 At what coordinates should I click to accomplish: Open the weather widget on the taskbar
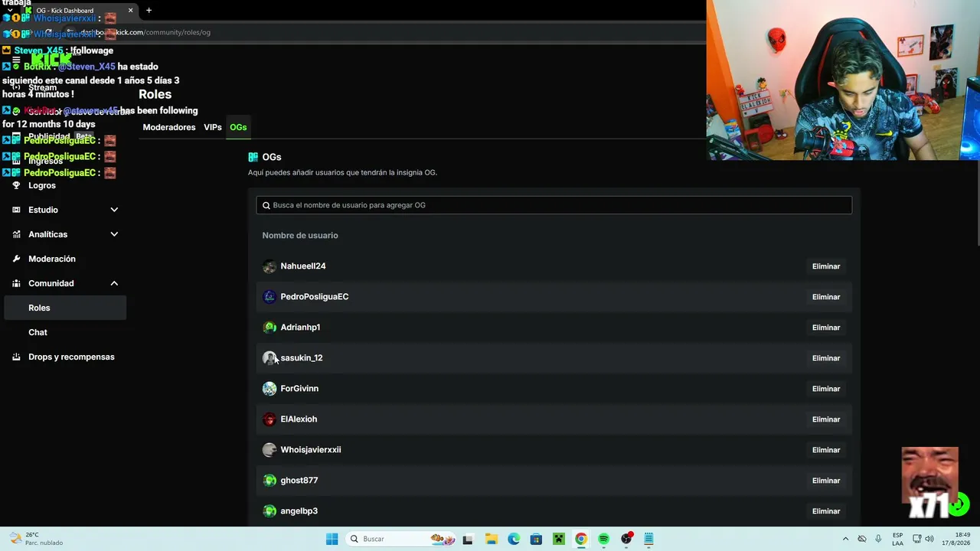click(36, 539)
